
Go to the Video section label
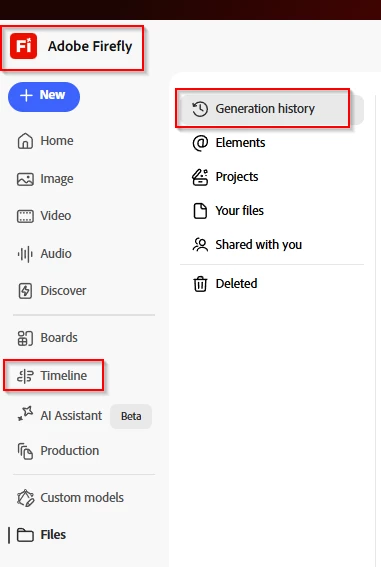(x=56, y=216)
